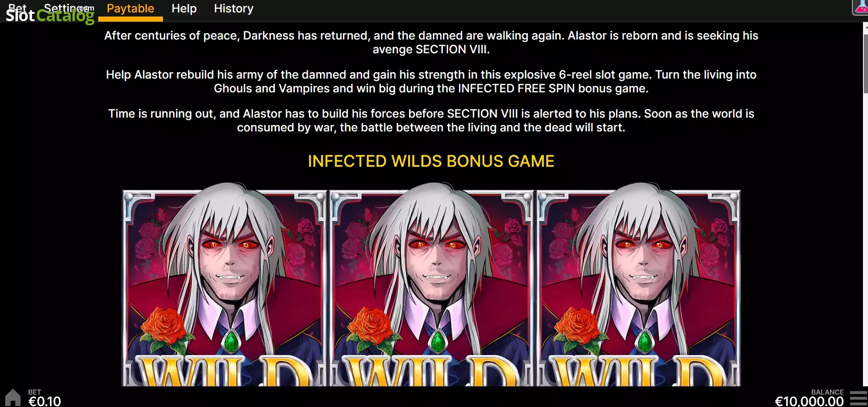Click the lab flask icon in top corner
868x407 pixels.
tap(860, 7)
